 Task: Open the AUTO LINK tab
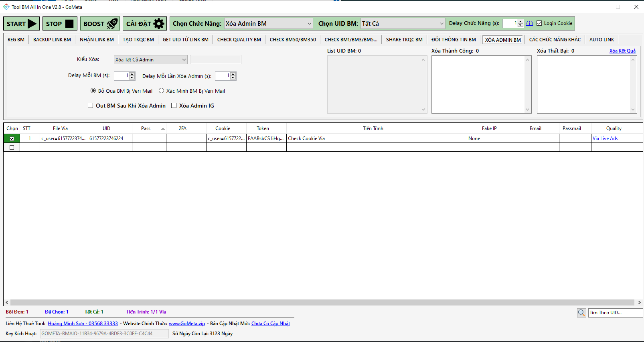[601, 40]
